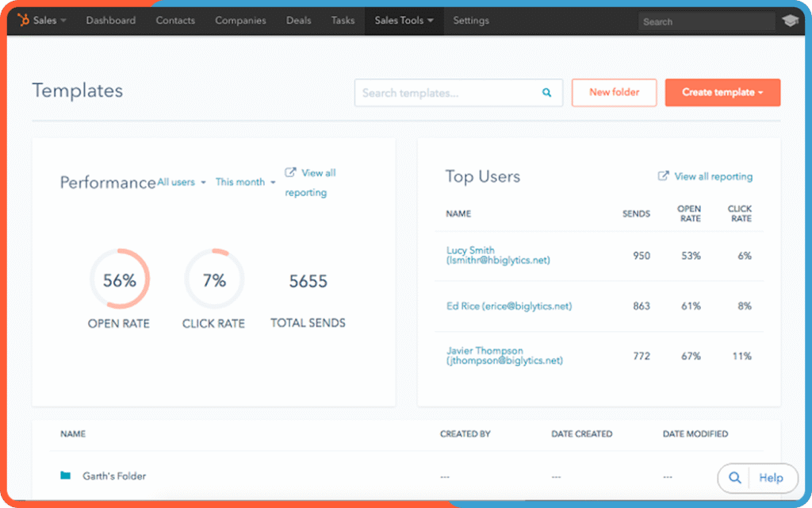Open the Contacts menu item
This screenshot has width=812, height=508.
175,21
